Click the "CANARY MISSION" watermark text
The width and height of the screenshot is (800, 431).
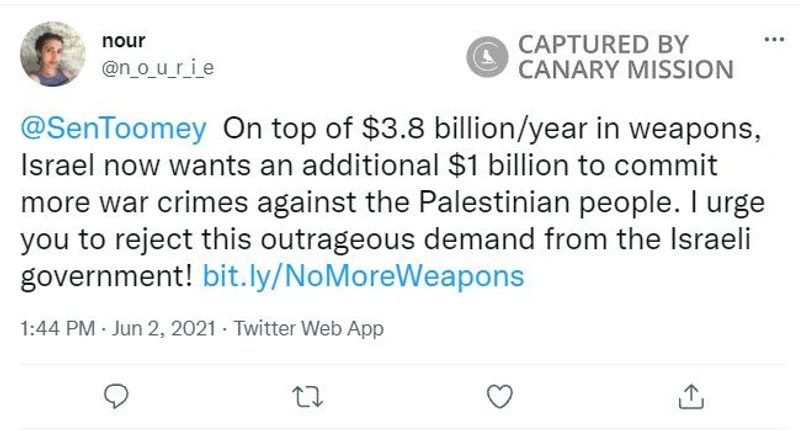pyautogui.click(x=624, y=71)
